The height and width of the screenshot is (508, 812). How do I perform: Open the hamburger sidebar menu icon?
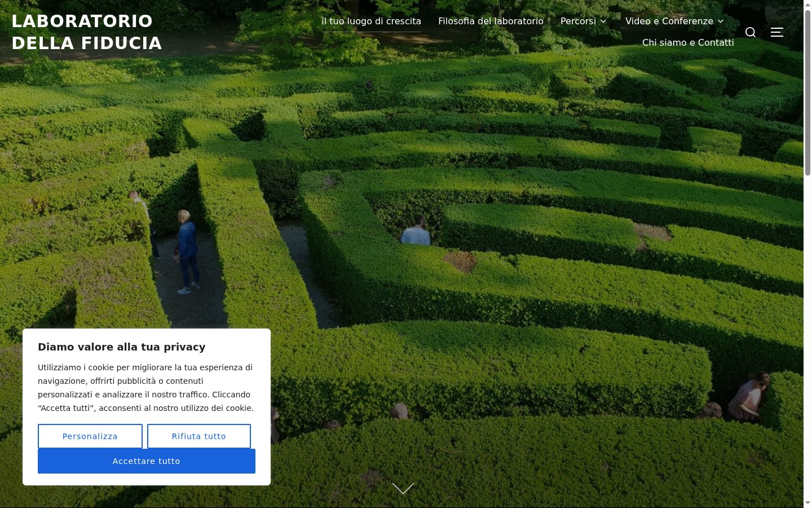click(x=777, y=32)
